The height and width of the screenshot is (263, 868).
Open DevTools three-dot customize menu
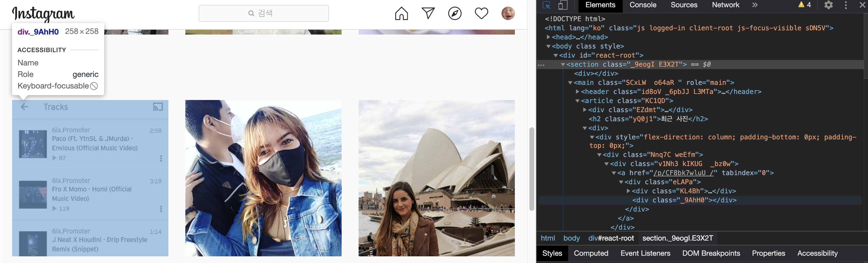point(846,5)
